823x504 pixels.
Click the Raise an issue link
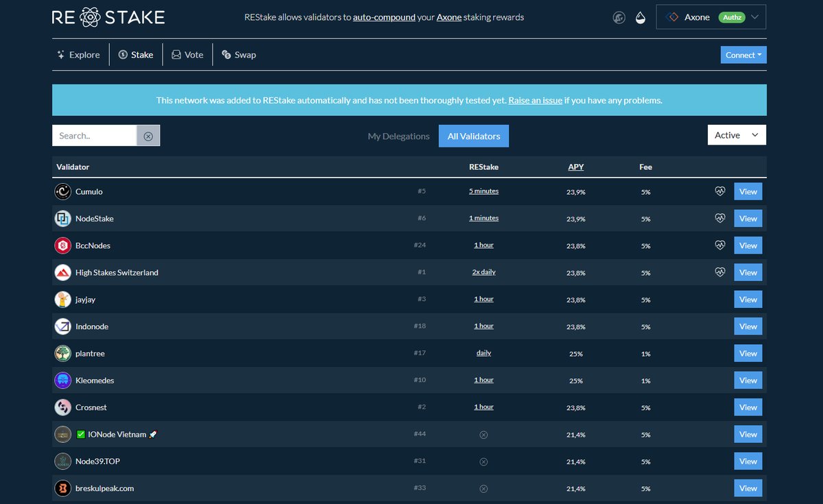(535, 100)
